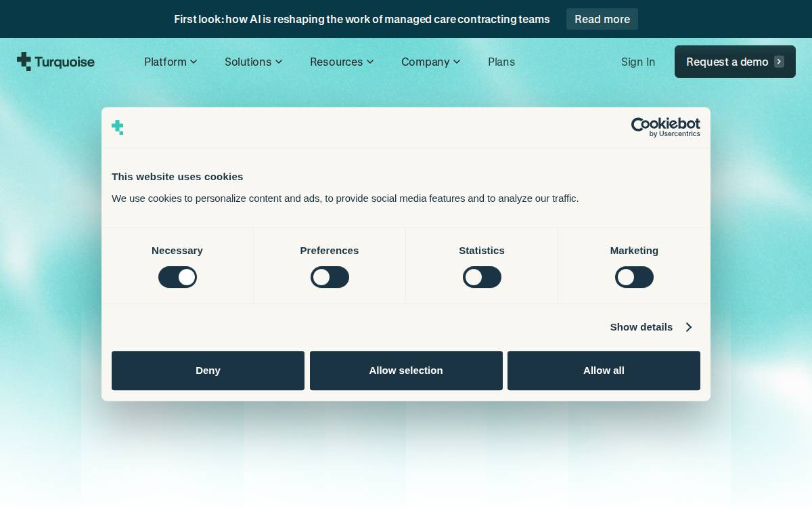Toggle the Necessary cookies switch
The image size is (812, 508).
177,277
